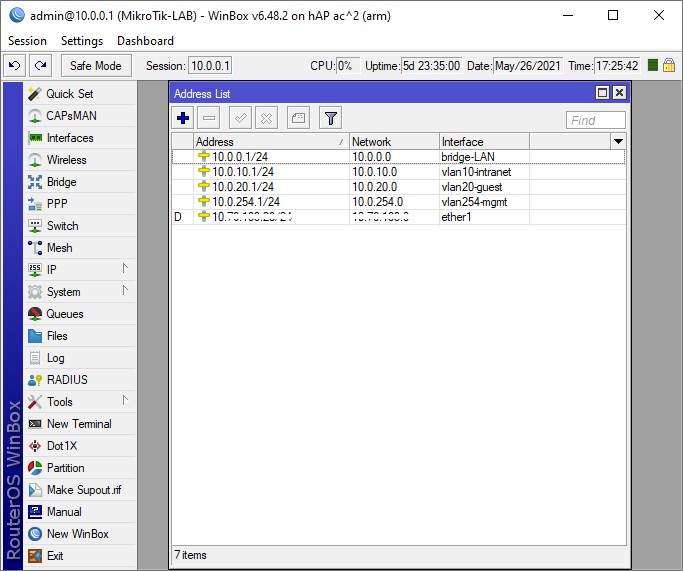This screenshot has height=571, width=683.
Task: Click the enable checkmark toolbar button
Action: click(240, 118)
